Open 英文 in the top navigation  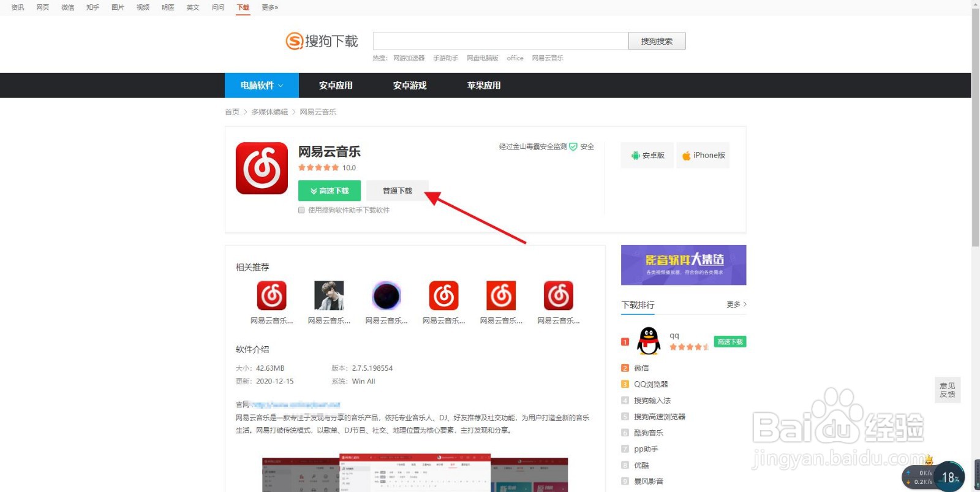[194, 7]
